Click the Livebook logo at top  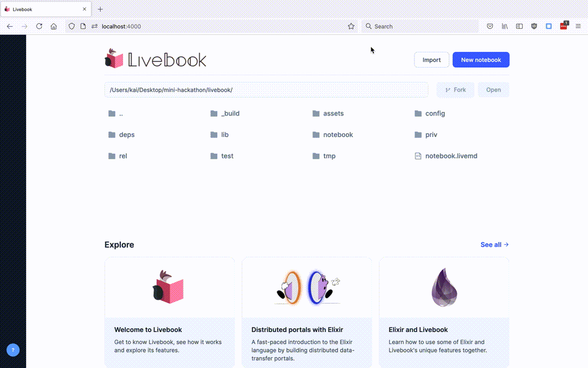pyautogui.click(x=155, y=59)
